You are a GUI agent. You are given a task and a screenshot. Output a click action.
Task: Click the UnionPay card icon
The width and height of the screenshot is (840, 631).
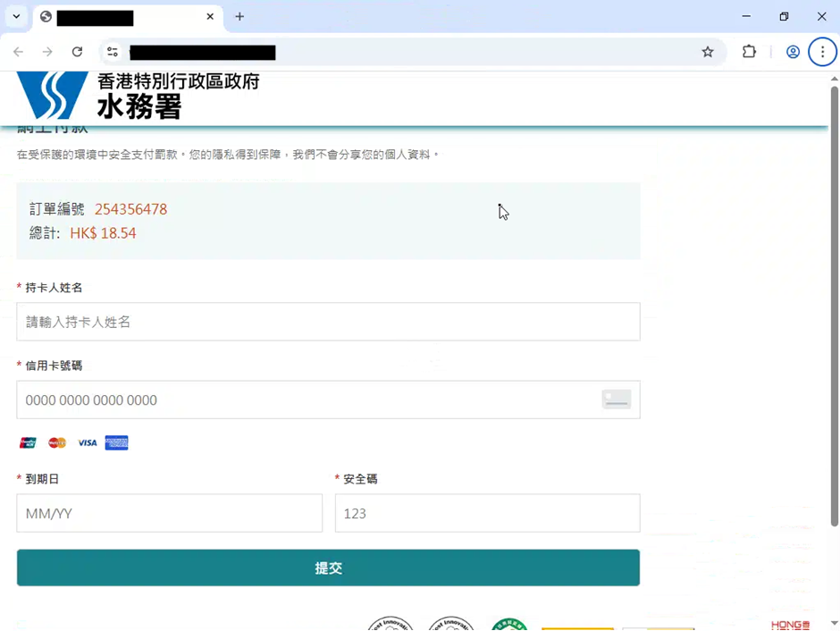coord(28,442)
